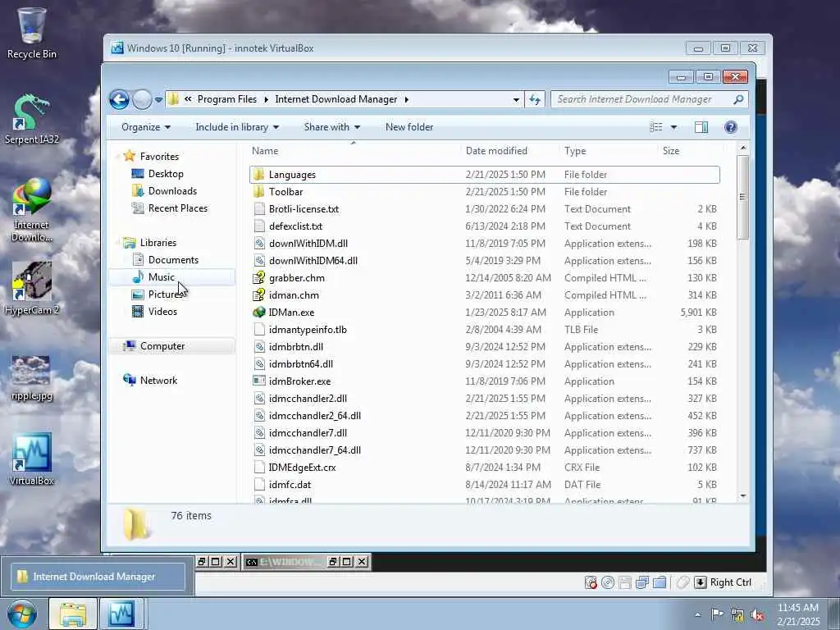The width and height of the screenshot is (840, 630).
Task: Select the downlWithIDM64.dll file
Action: pyautogui.click(x=484, y=260)
